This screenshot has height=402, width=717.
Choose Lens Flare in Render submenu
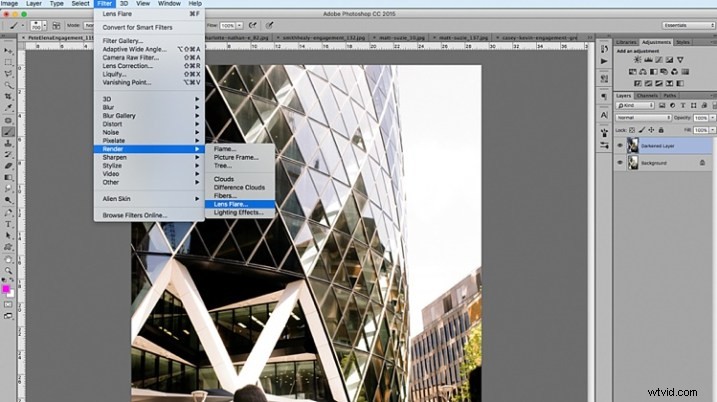click(240, 204)
